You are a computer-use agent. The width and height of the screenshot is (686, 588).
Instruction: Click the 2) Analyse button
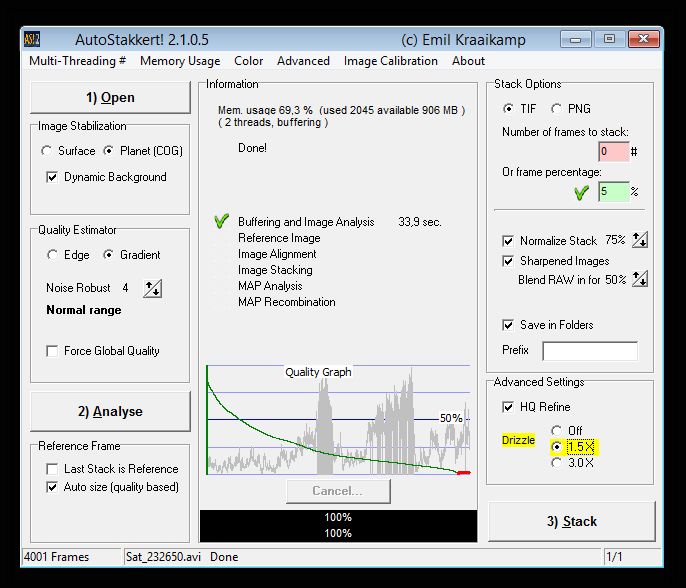[110, 411]
